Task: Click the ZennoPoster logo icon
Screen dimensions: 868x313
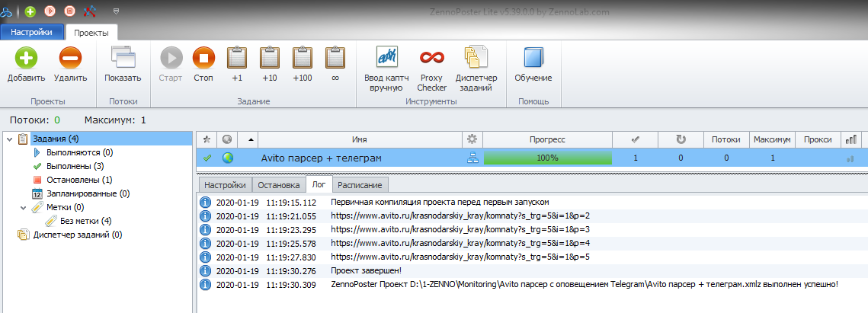Action: pyautogui.click(x=6, y=11)
